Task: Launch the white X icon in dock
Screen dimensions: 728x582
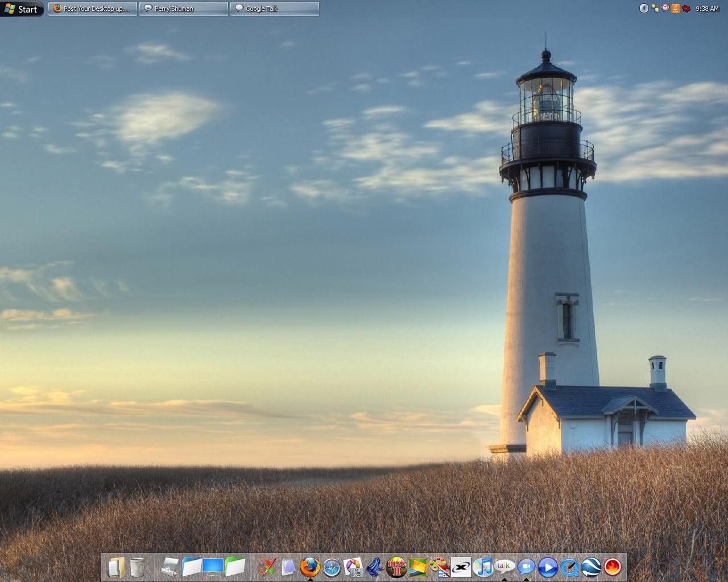Action: pos(461,567)
